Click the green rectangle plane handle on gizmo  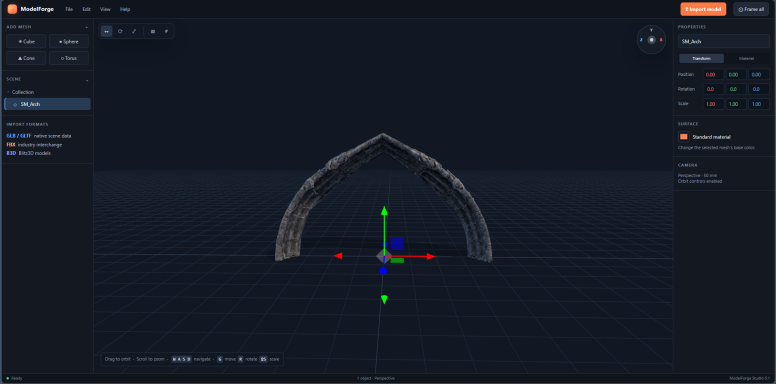397,260
